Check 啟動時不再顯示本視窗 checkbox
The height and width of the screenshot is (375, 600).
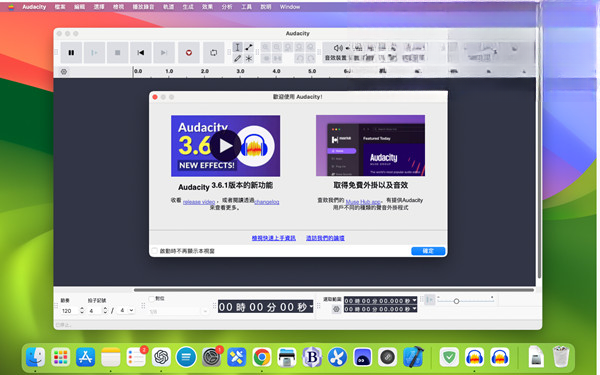click(x=155, y=251)
